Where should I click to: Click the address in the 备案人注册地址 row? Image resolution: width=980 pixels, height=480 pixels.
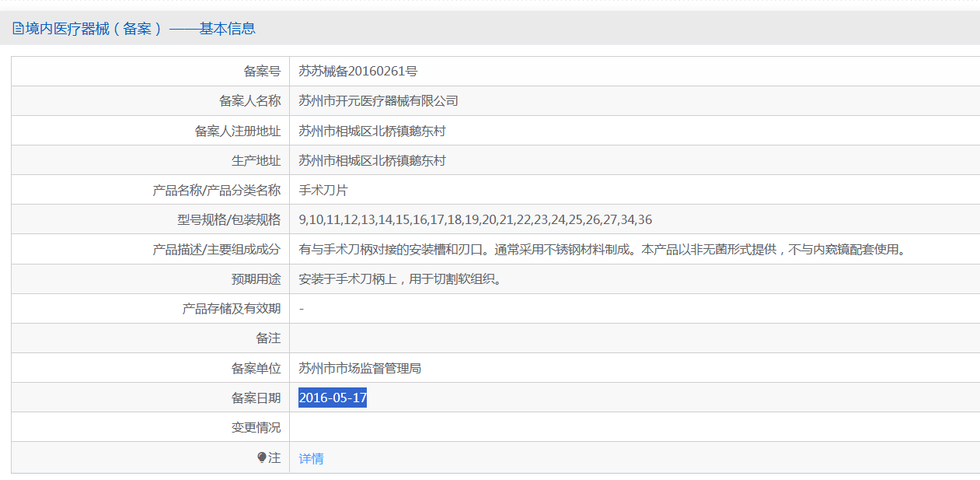click(x=372, y=131)
